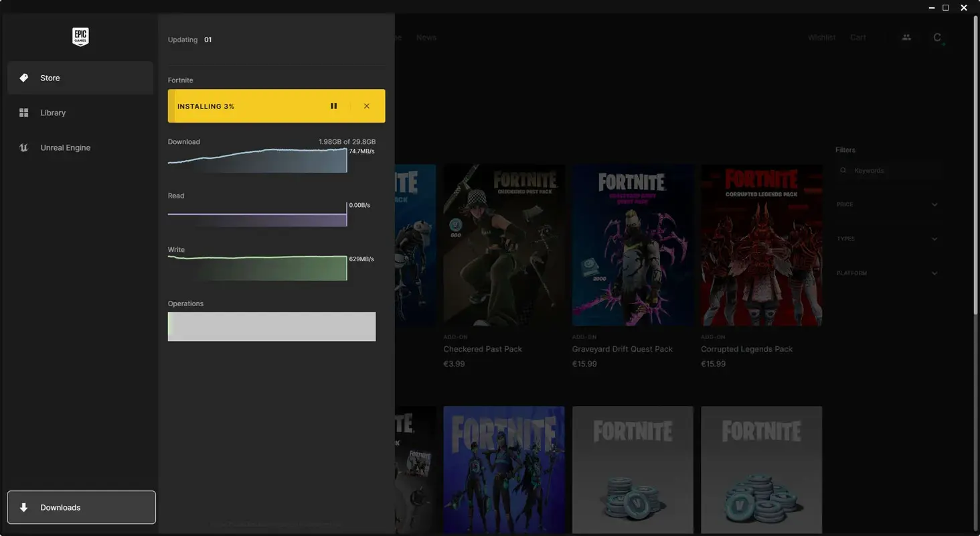Expand the PLATFORM filter section

click(934, 273)
